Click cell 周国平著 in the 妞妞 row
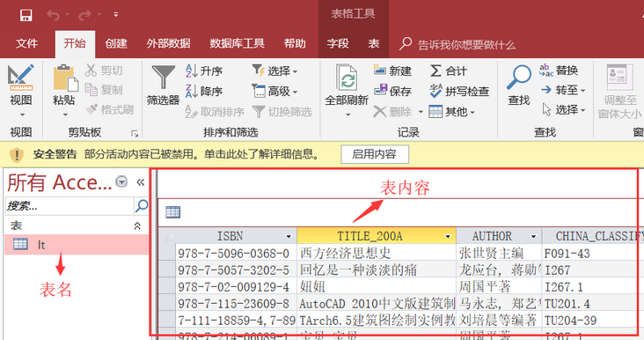 click(x=499, y=286)
